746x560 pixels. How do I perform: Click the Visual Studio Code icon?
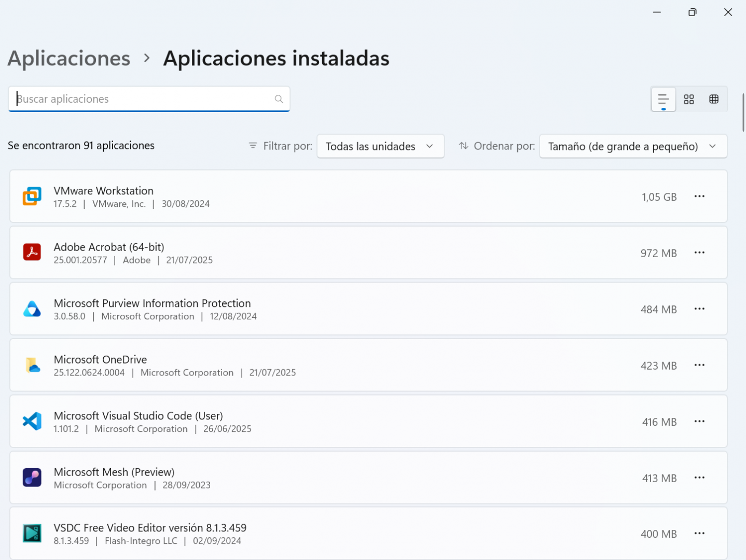tap(32, 421)
